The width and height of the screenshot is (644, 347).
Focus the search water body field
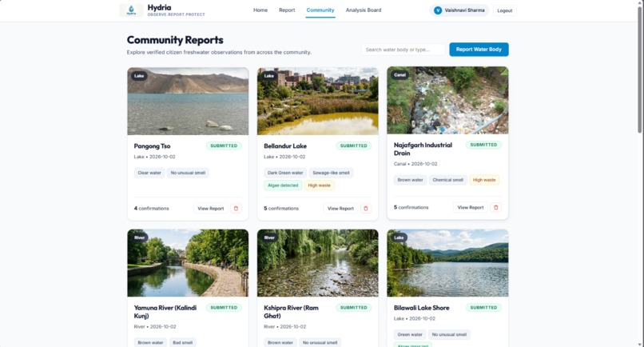403,50
